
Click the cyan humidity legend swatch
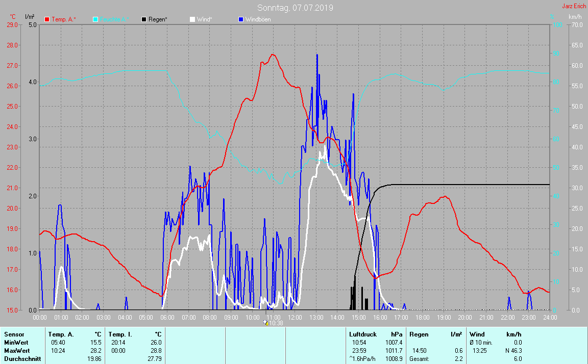pos(96,19)
